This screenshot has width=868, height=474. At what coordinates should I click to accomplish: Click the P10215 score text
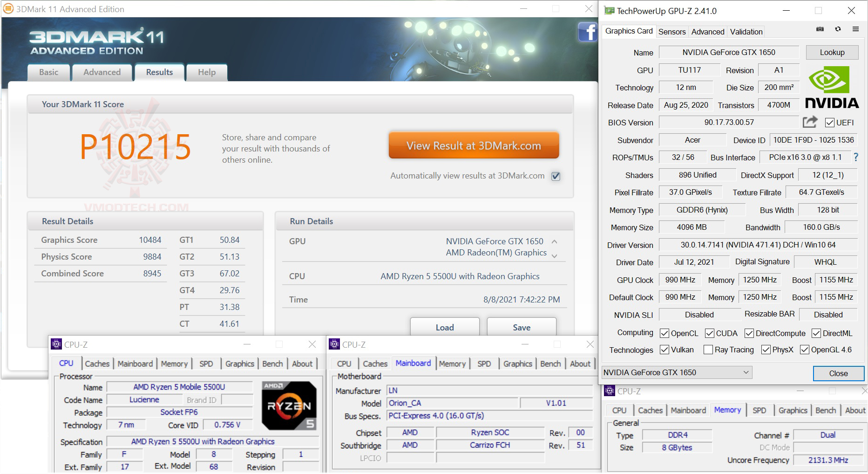coord(136,147)
